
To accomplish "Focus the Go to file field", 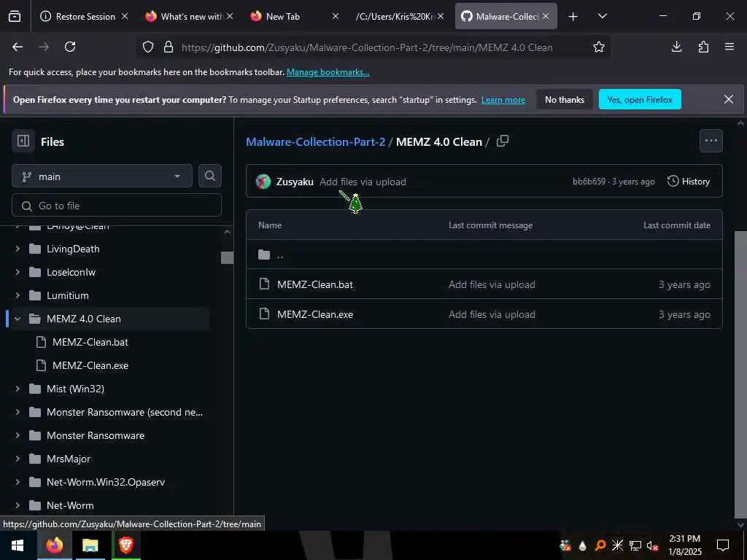I will click(x=117, y=206).
